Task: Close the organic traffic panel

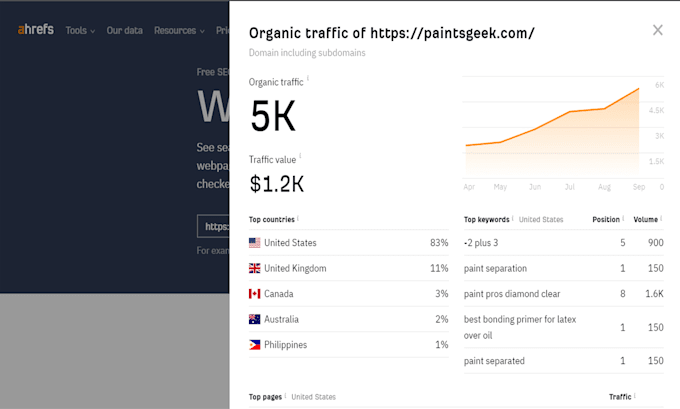Action: coord(657,30)
